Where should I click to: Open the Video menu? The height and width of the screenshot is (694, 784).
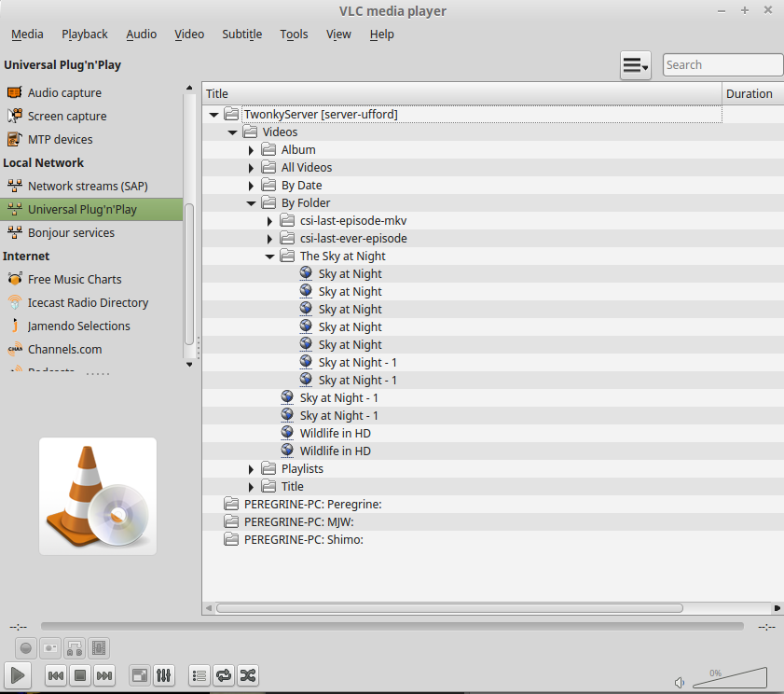(x=189, y=34)
